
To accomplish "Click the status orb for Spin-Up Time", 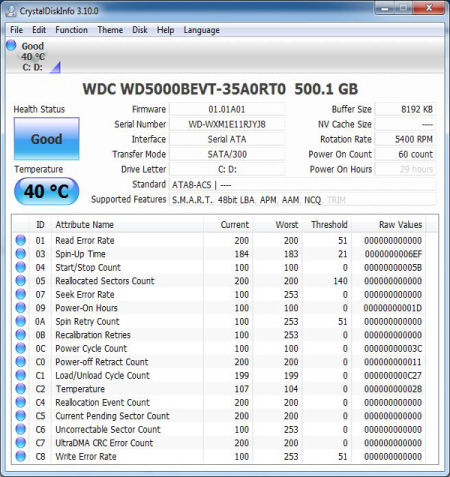I will (21, 254).
